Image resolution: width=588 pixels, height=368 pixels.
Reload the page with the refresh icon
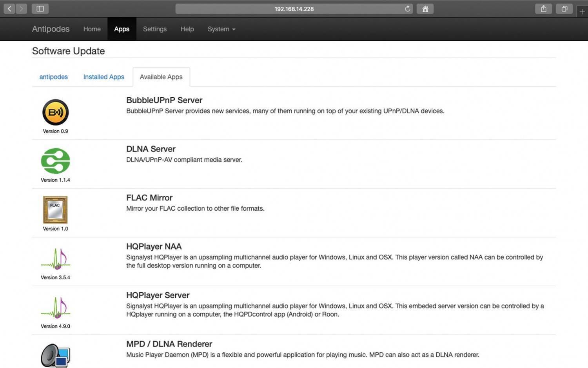408,9
